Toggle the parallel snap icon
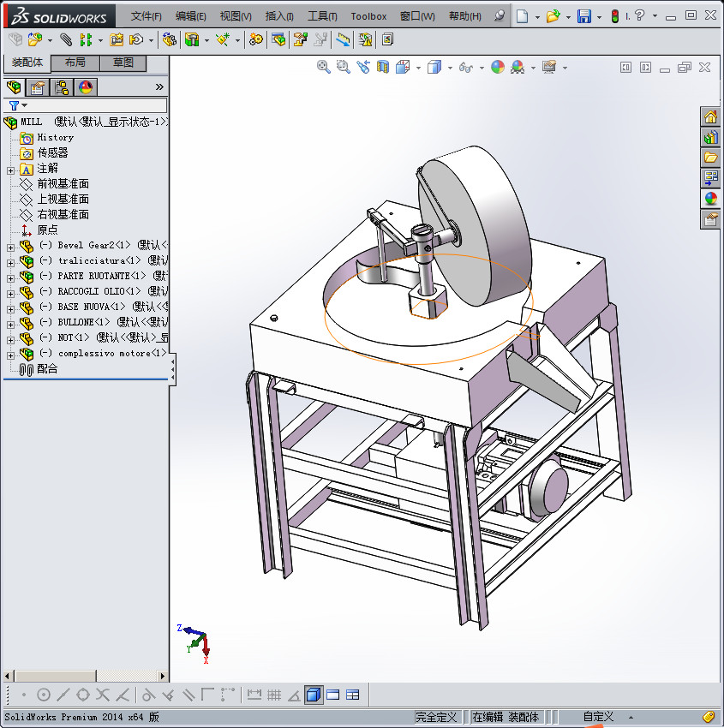The width and height of the screenshot is (724, 728). point(188,695)
